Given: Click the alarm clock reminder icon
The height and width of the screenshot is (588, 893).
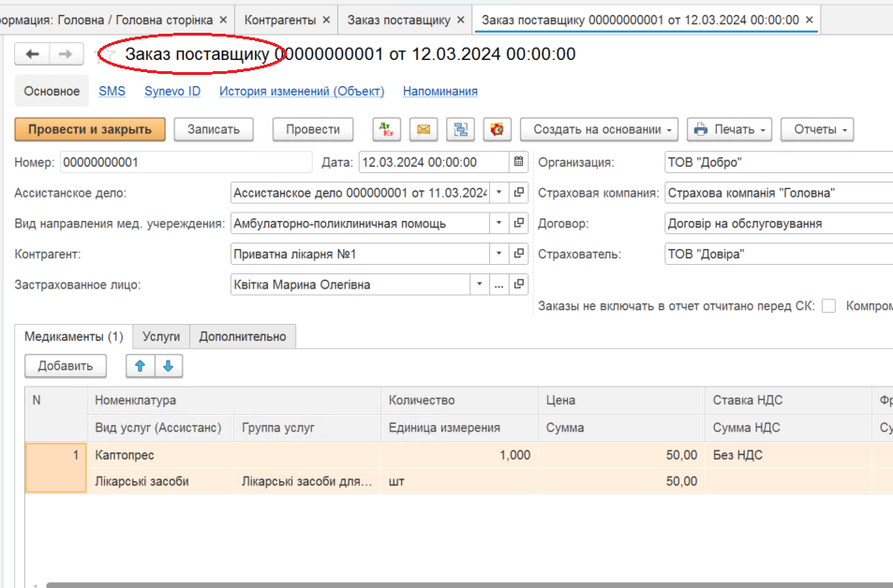Looking at the screenshot, I should click(498, 129).
